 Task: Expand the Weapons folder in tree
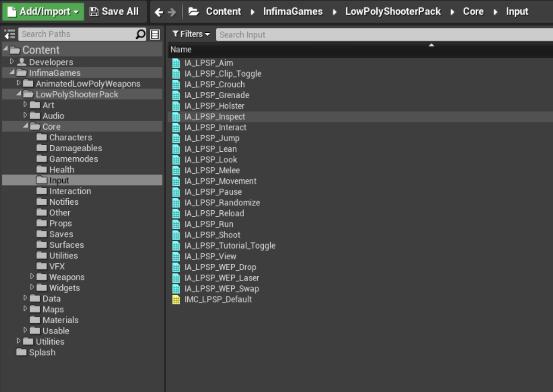(32, 277)
